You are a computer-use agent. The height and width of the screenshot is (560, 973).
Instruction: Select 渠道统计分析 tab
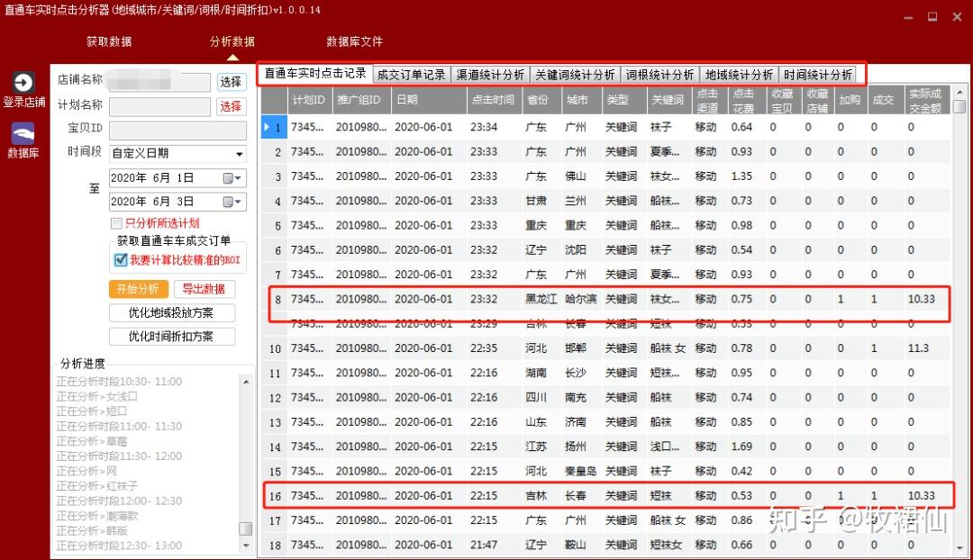490,75
